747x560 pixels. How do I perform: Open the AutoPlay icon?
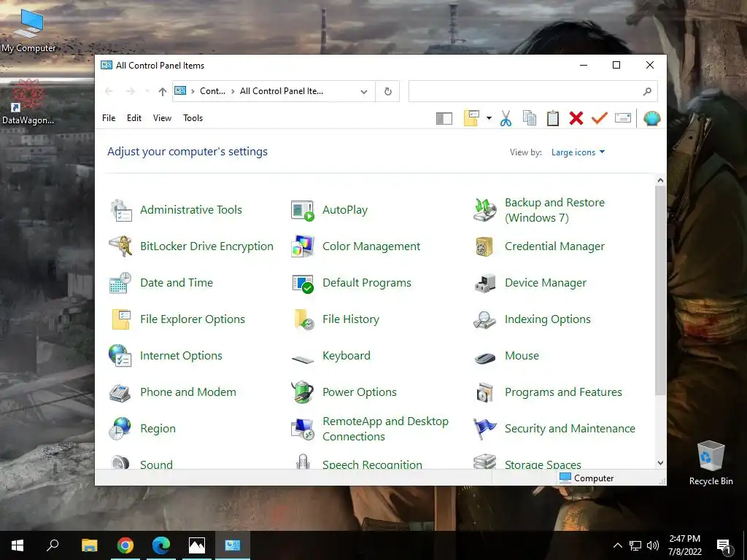click(303, 210)
